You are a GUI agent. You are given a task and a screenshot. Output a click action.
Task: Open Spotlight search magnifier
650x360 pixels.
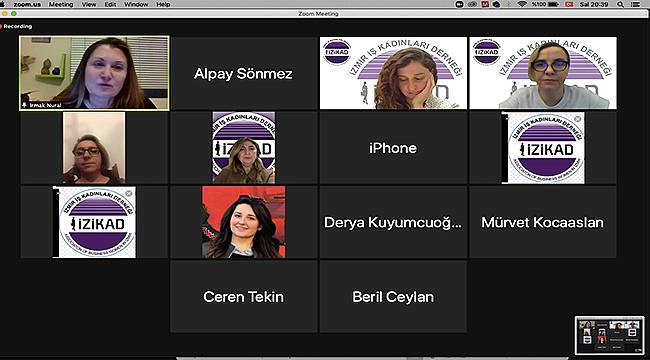[620, 4]
